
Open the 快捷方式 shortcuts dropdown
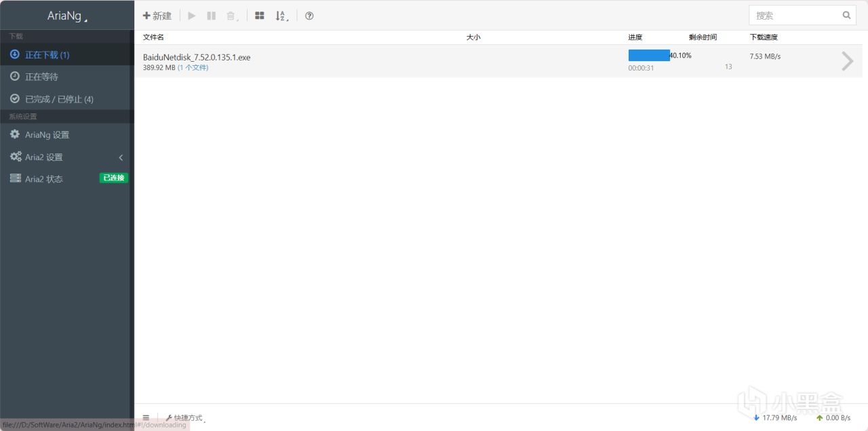[x=185, y=418]
